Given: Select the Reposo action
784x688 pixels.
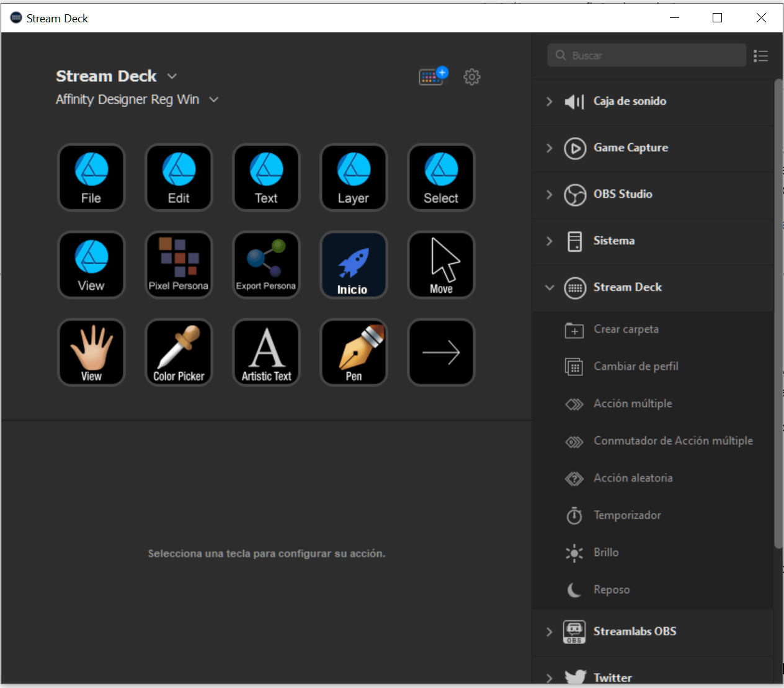Looking at the screenshot, I should 653,590.
